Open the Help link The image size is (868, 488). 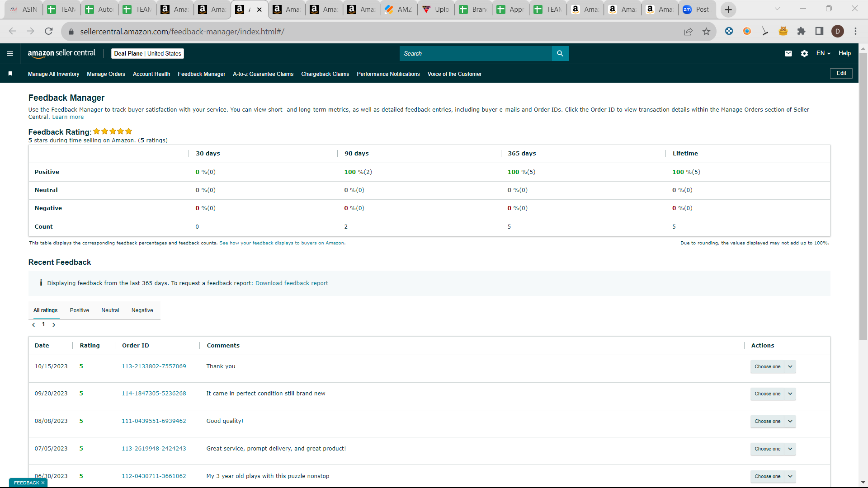(844, 53)
